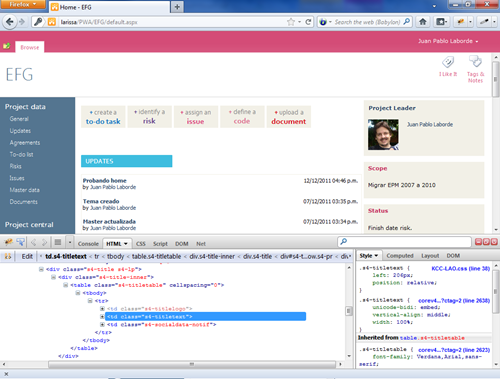Click the navigate up folder icon in the ribbon
This screenshot has height=379, width=500.
coord(7,46)
